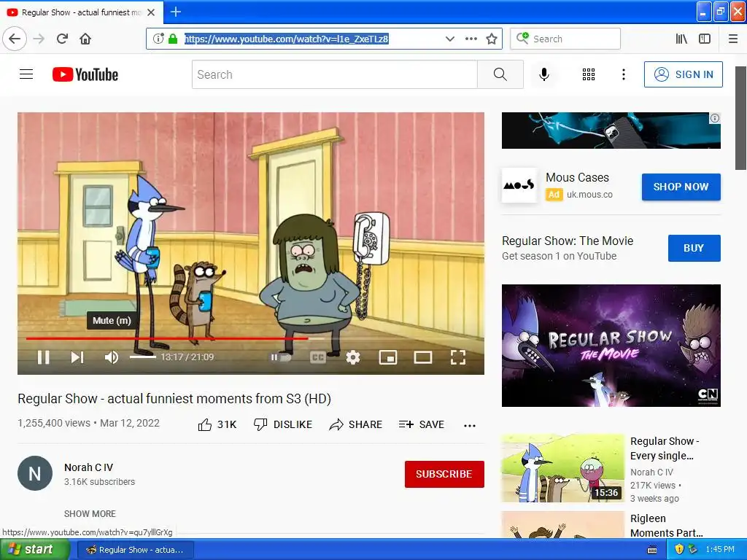Screen dimensions: 747x560
Task: Show site information icon in address bar
Action: coord(158,39)
